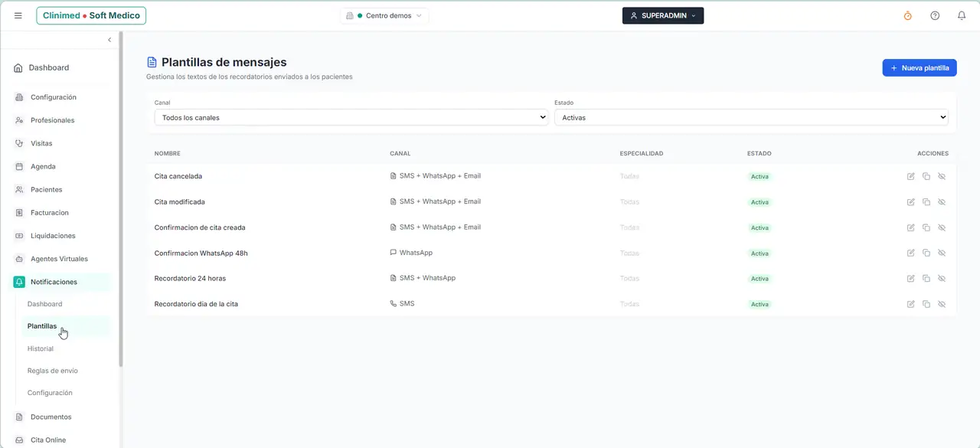Click the Activa badge for Recordatorio 24 horas

coord(759,279)
